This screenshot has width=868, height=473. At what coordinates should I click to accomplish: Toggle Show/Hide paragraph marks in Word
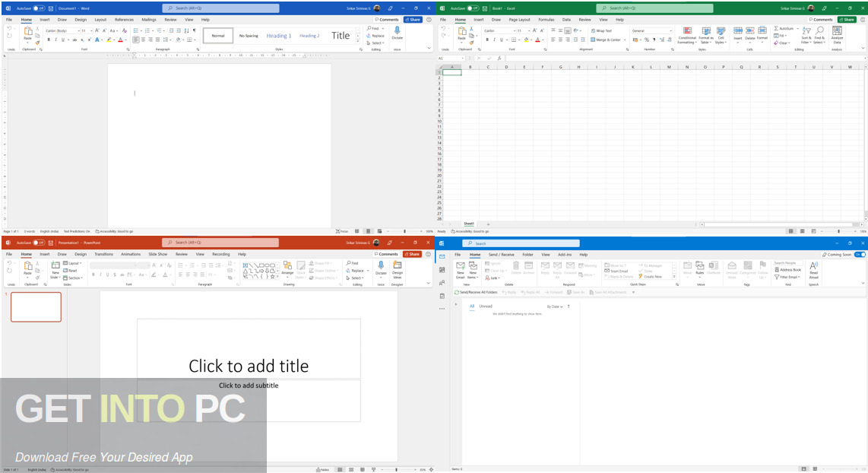point(195,30)
